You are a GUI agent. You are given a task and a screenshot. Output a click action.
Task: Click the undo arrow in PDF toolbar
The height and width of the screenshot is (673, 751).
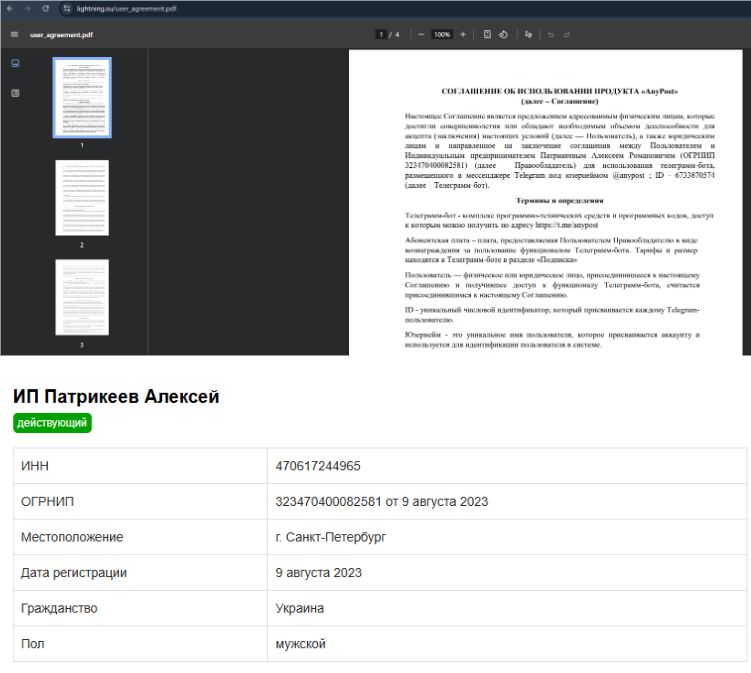click(551, 34)
